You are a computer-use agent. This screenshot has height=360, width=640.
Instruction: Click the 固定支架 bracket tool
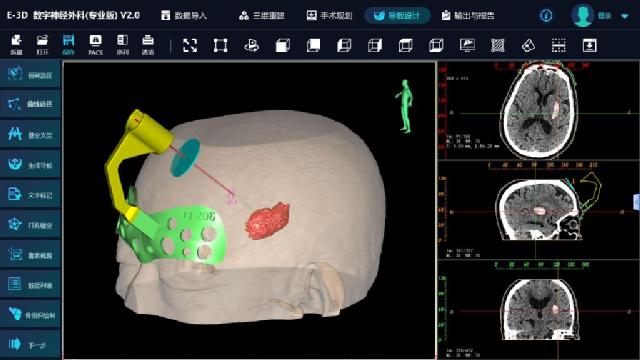[x=31, y=134]
